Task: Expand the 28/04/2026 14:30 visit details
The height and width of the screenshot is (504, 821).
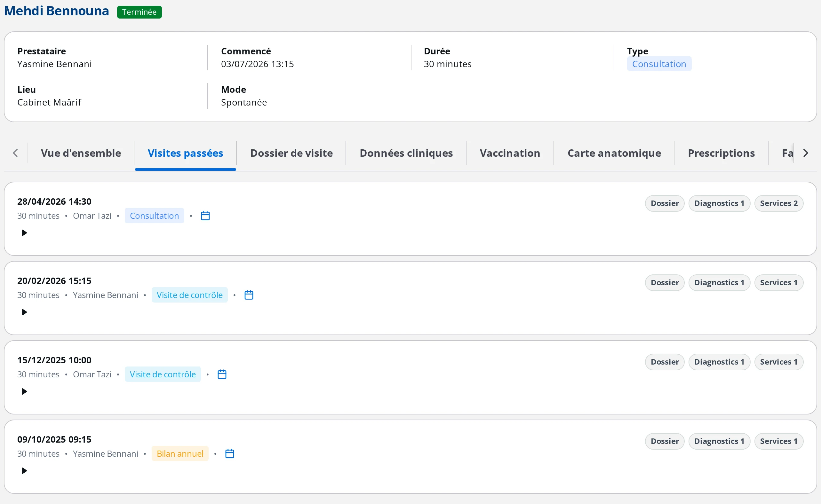Action: pyautogui.click(x=24, y=233)
